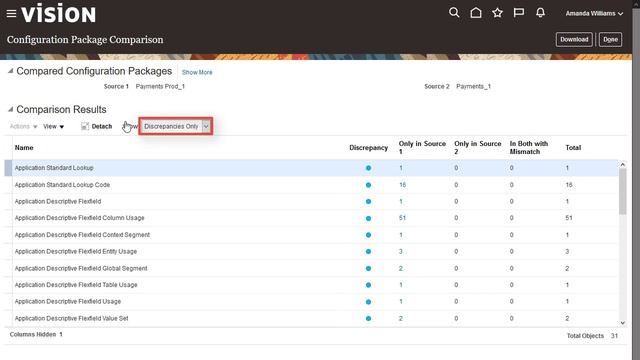Screen dimensions: 640x360
Task: Click discrepancy dot for Flexfield Value Set
Action: [x=368, y=318]
